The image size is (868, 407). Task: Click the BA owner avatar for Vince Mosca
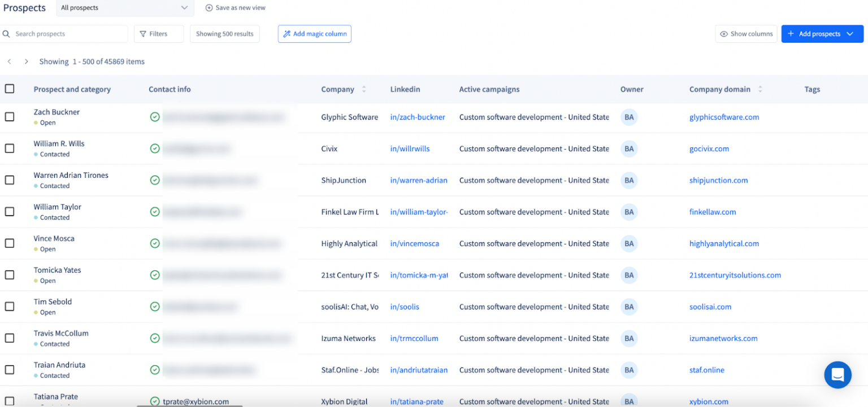629,243
